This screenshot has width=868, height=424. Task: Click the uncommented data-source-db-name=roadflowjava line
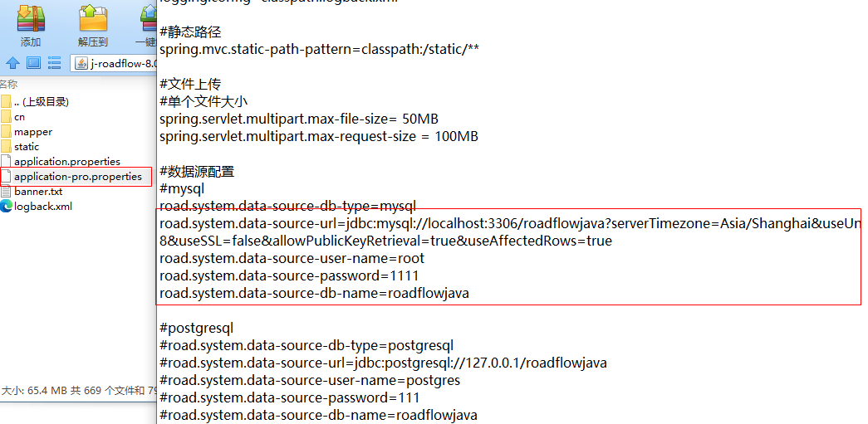pyautogui.click(x=315, y=293)
